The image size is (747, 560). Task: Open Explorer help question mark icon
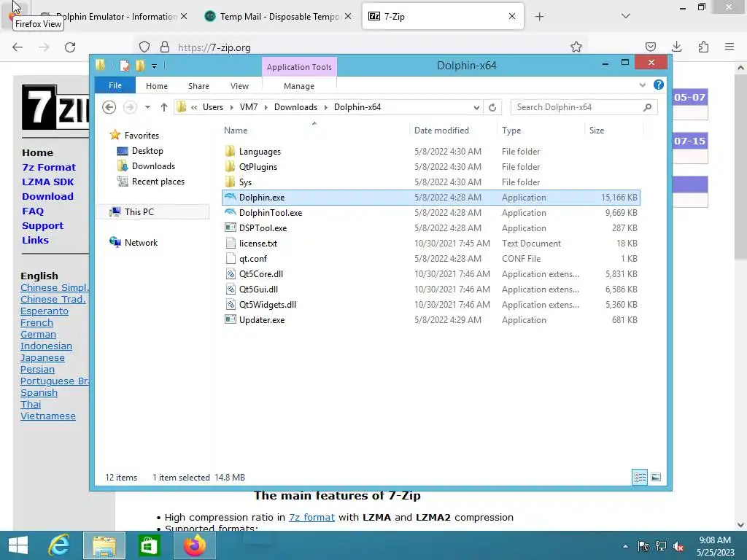coord(659,85)
